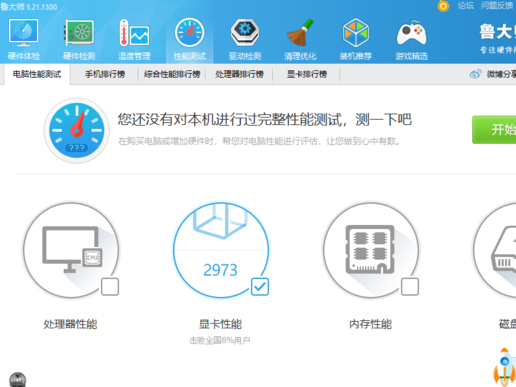Click the graphics card score circle 2973

coord(221,250)
